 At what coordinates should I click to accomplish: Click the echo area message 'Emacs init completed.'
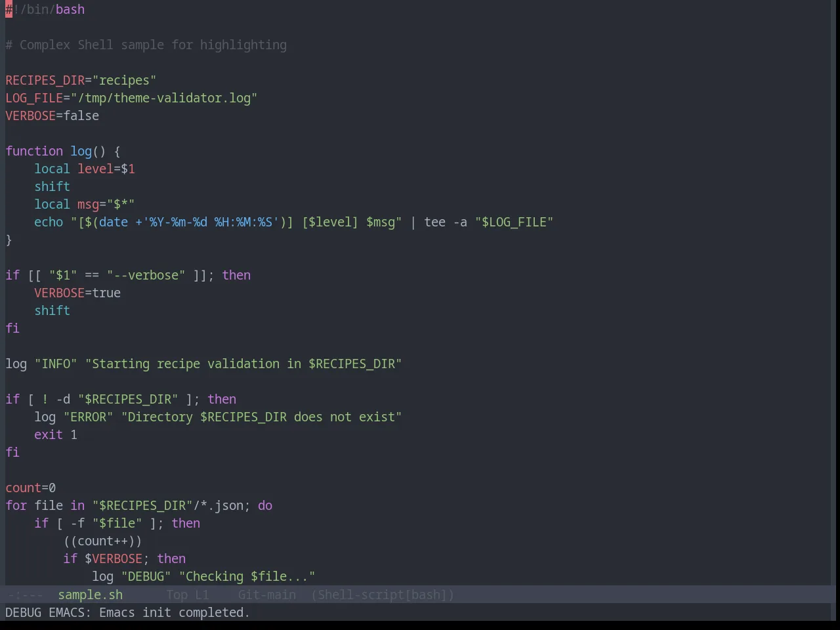[175, 612]
